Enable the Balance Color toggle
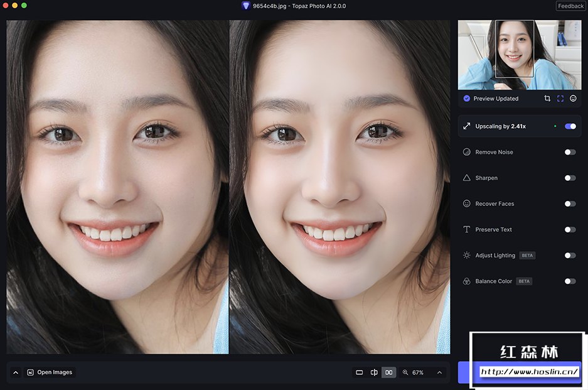Screen dimensions: 588x390 570,281
